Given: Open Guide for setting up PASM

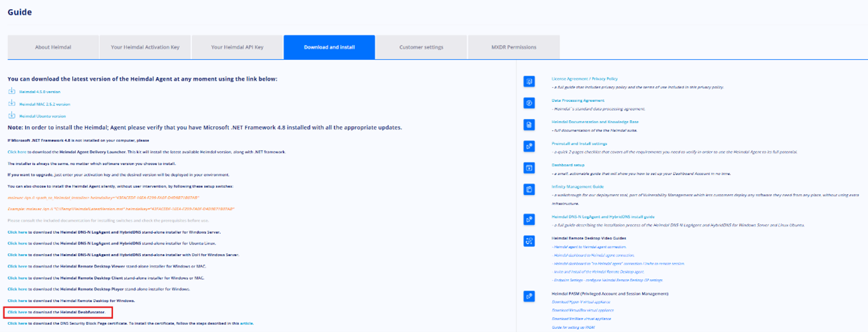Looking at the screenshot, I should click(x=573, y=327).
